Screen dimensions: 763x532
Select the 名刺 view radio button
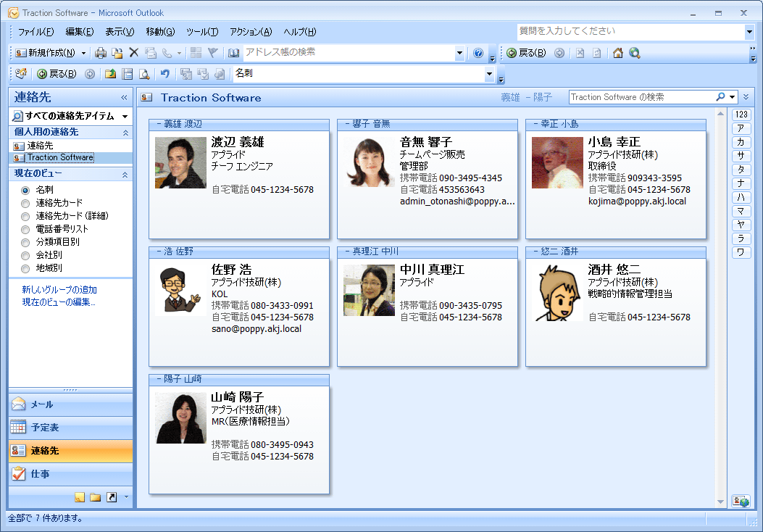[25, 190]
